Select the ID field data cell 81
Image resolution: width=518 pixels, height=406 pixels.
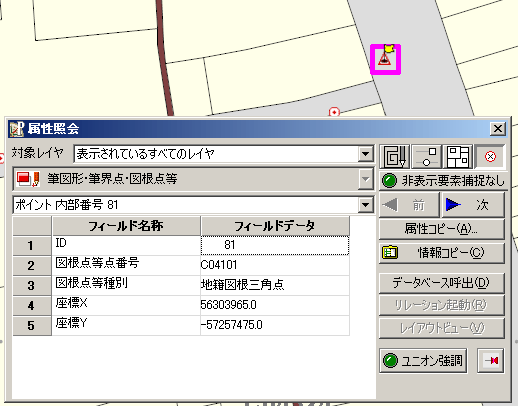point(275,245)
